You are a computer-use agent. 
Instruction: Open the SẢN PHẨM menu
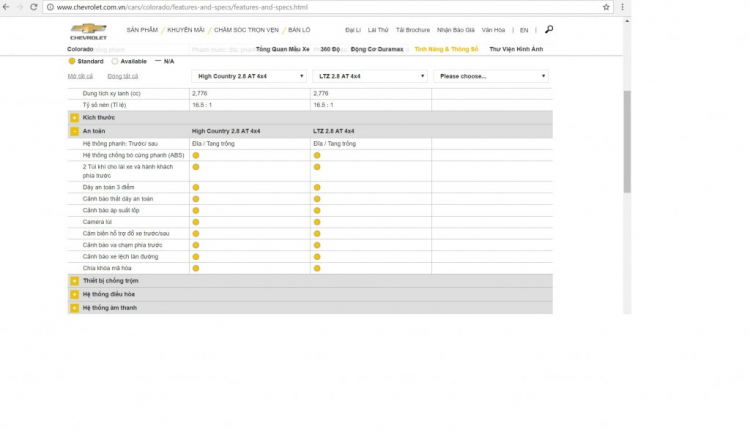[x=142, y=30]
